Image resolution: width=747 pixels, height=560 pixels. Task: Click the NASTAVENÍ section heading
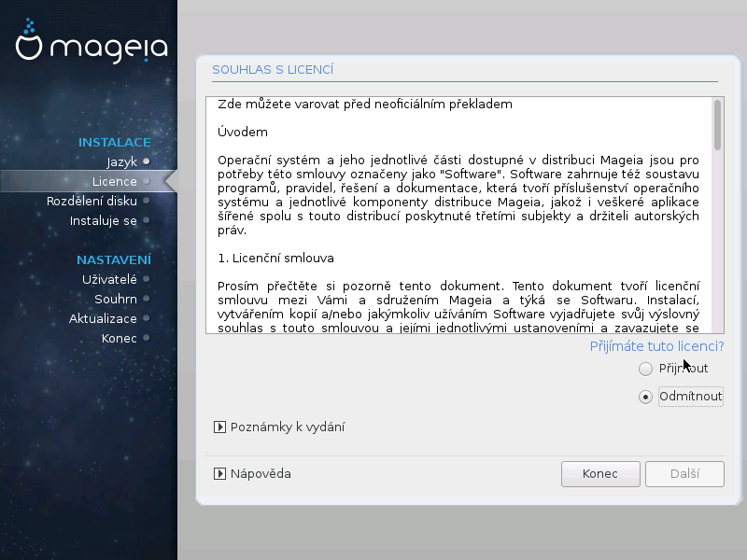114,260
